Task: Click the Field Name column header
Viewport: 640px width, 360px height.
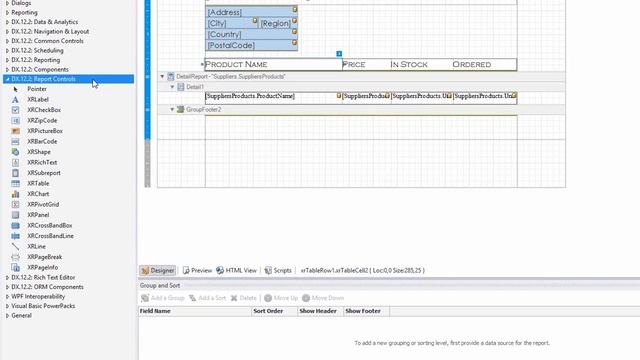Action: click(x=195, y=311)
